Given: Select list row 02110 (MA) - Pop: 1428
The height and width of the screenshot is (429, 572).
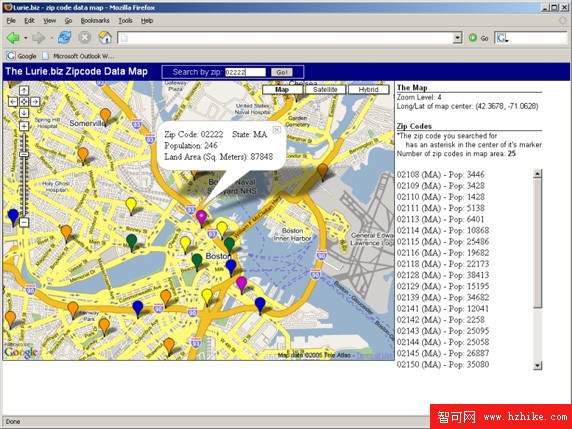Looking at the screenshot, I should 441,197.
